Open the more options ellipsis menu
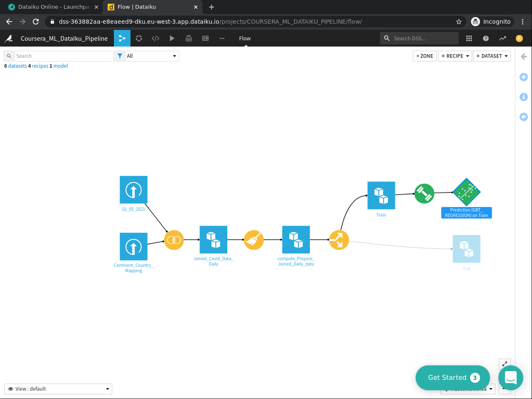Viewport: 532px width, 399px height. [x=222, y=38]
